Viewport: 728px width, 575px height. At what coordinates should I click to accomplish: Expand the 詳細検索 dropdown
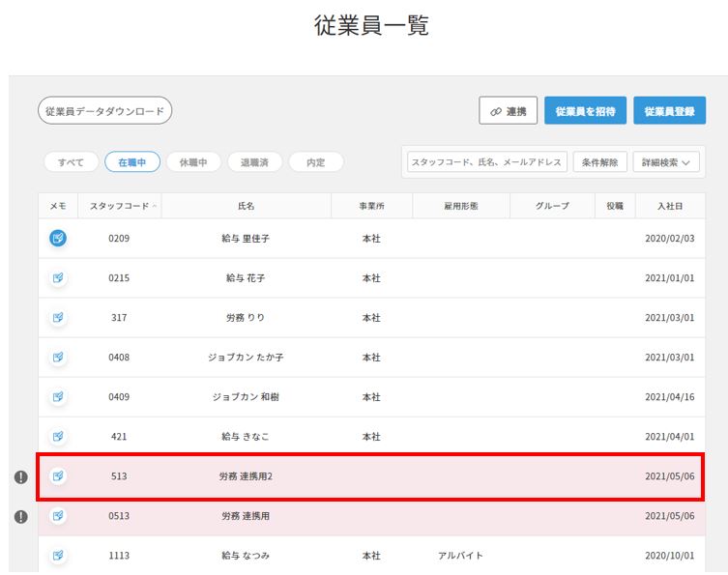[666, 162]
